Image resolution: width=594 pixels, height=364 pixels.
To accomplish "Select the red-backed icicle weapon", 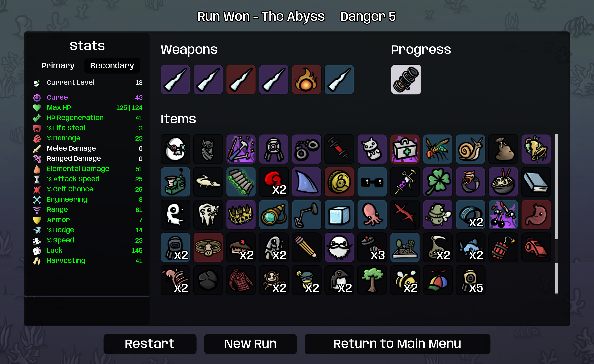I will point(241,79).
